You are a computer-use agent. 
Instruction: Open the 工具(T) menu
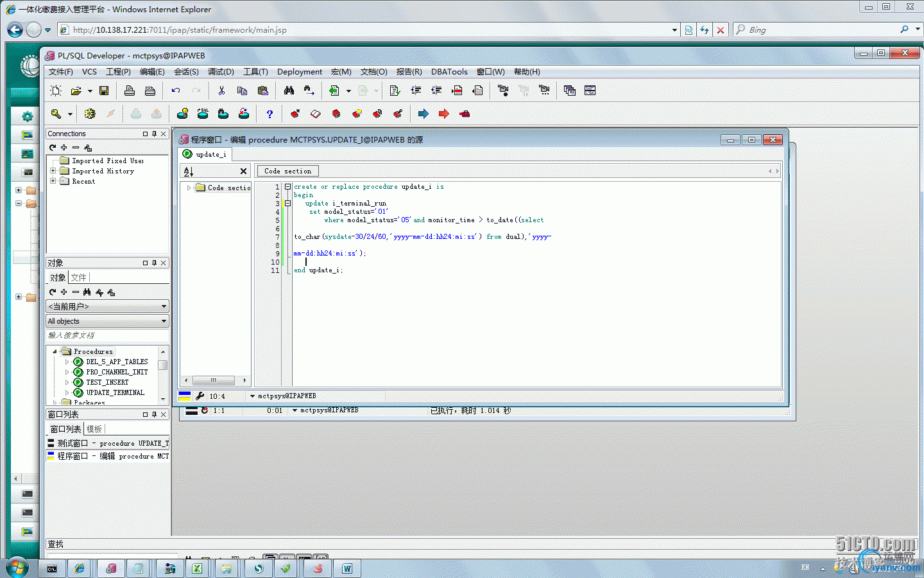(255, 72)
